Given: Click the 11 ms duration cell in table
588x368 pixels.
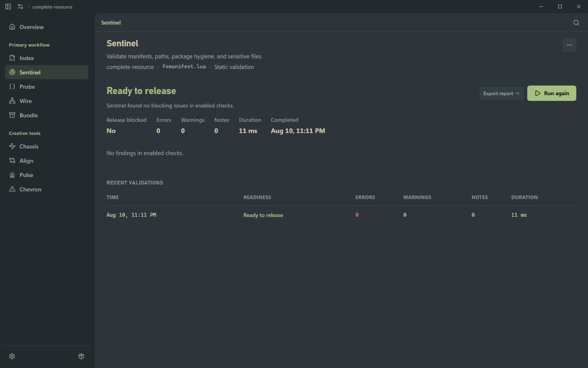Looking at the screenshot, I should [x=519, y=215].
